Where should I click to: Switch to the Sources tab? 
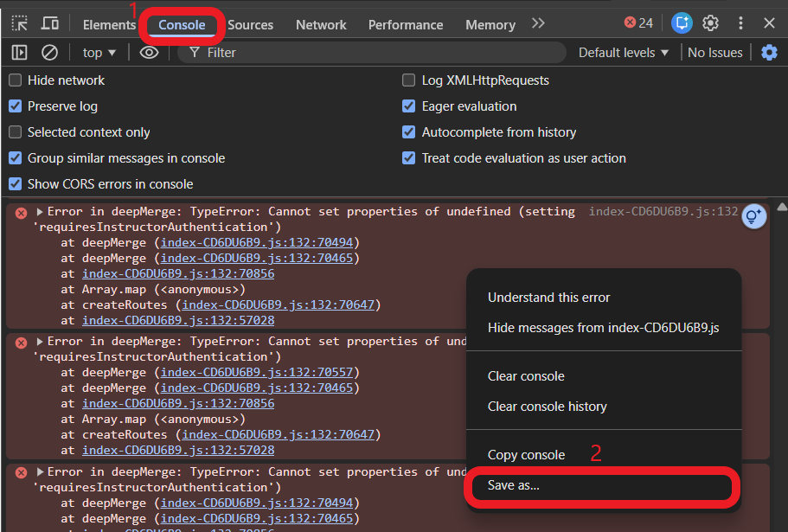click(250, 24)
